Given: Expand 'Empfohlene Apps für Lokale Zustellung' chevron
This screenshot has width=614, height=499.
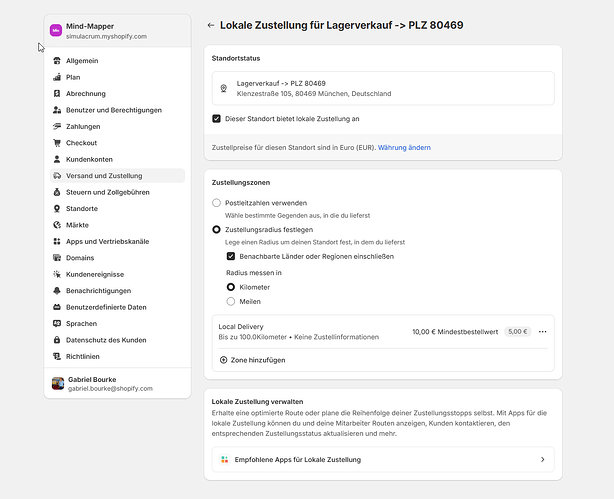Looking at the screenshot, I should pos(543,459).
